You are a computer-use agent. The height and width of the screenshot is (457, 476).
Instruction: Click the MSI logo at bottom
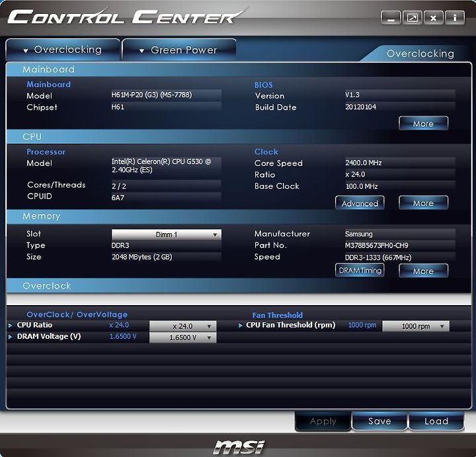pos(239,448)
